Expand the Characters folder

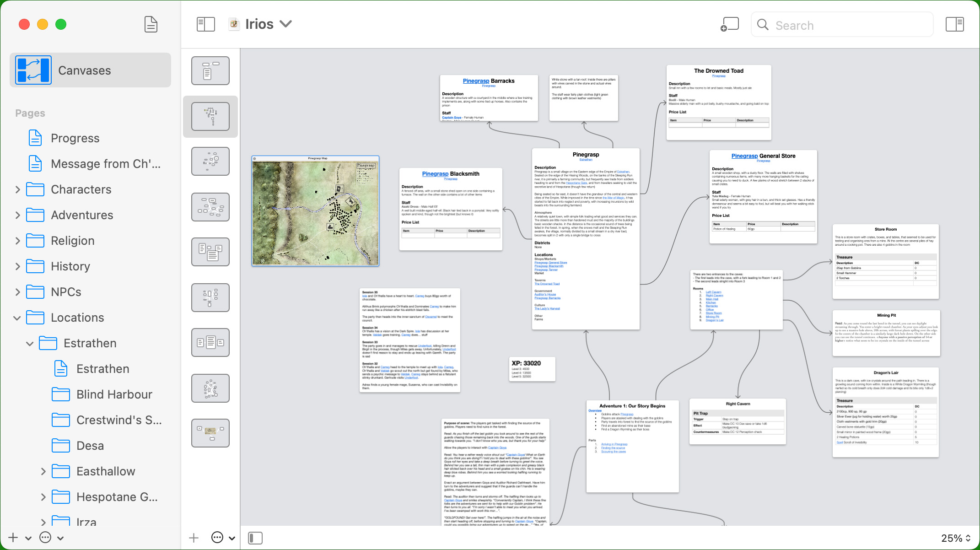tap(17, 189)
